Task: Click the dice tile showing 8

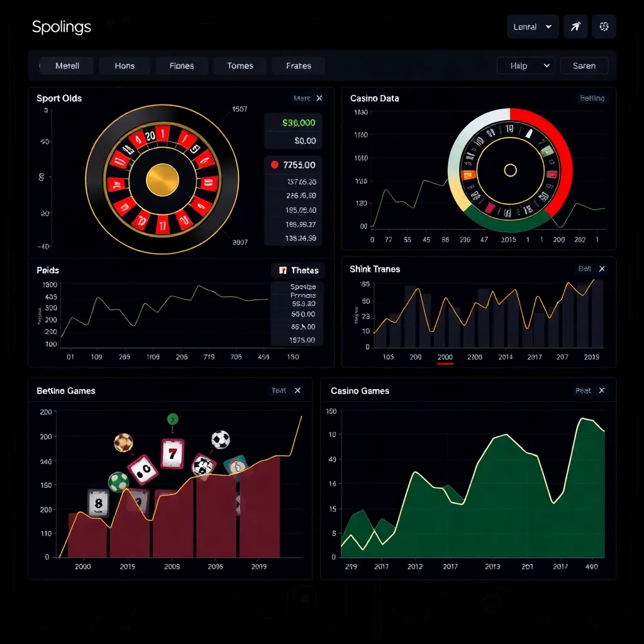Action: coord(97,503)
